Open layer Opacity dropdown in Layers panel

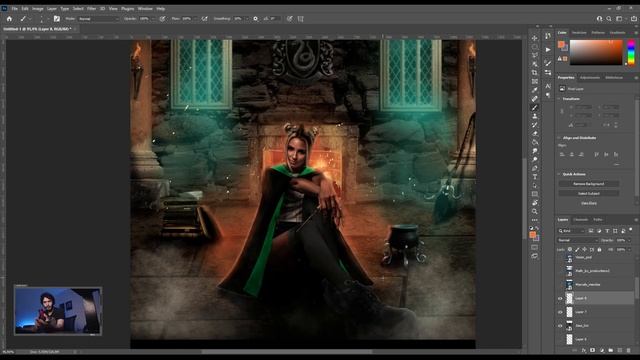[629, 240]
